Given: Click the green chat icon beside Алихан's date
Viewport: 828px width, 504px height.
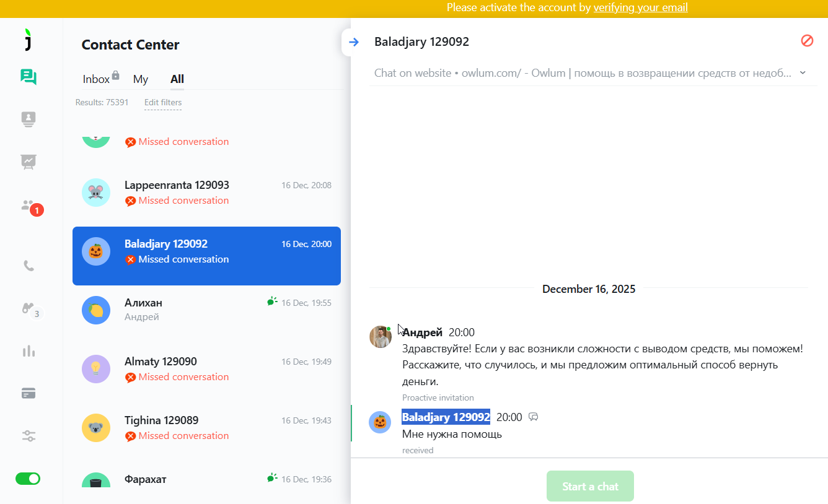Looking at the screenshot, I should point(272,302).
